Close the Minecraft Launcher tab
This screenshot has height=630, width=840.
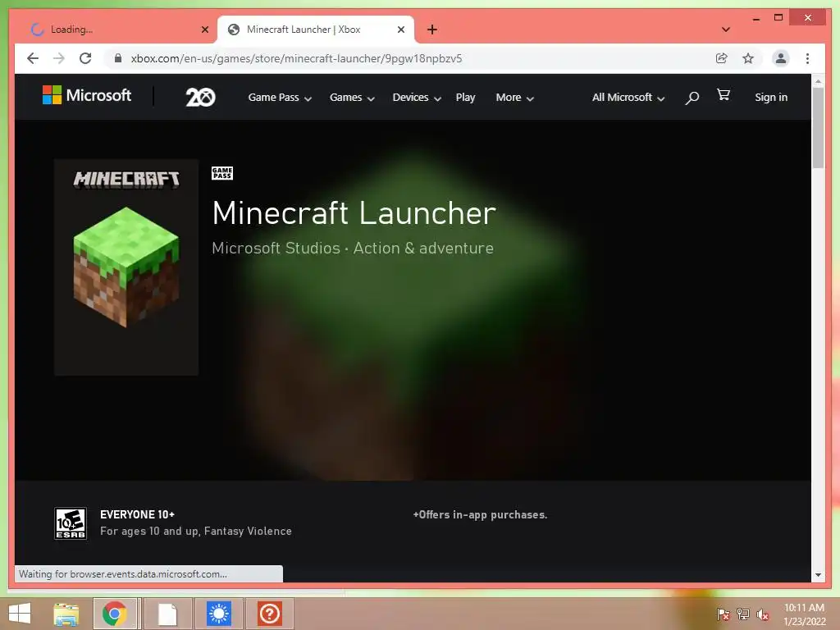pyautogui.click(x=400, y=30)
